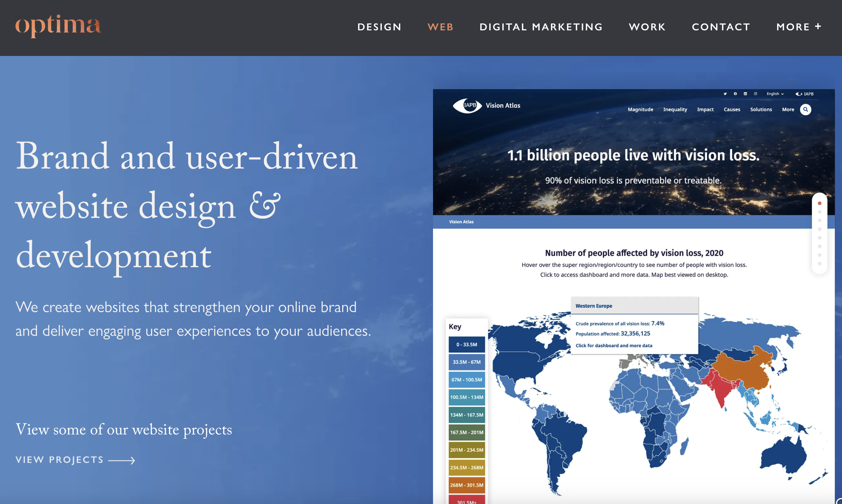Click the Twitter bird icon
Screen dimensions: 842x504
pos(725,94)
